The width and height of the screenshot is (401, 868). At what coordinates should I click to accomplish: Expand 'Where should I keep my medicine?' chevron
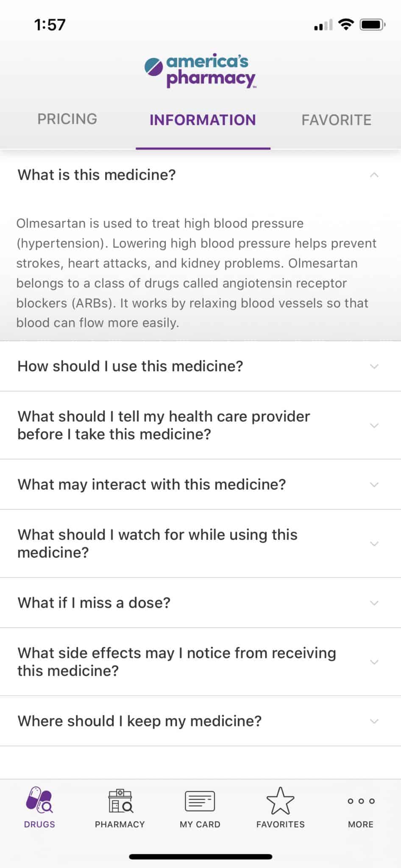(374, 721)
